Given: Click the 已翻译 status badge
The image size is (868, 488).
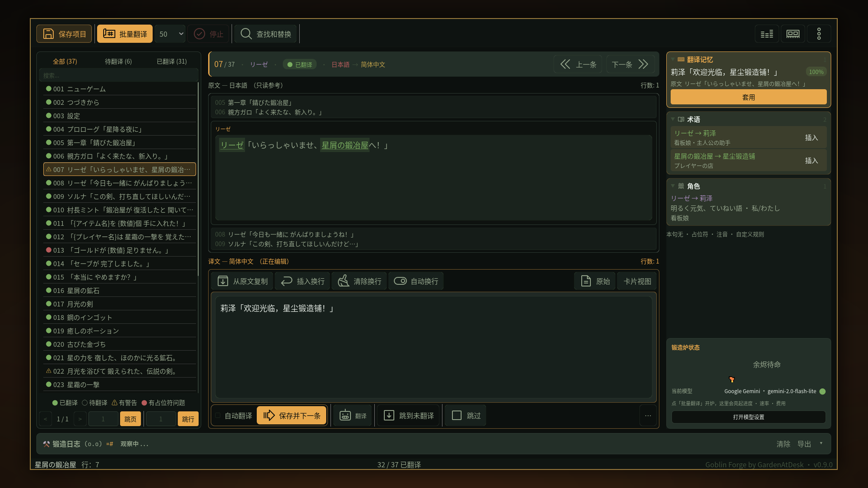Looking at the screenshot, I should tap(300, 65).
